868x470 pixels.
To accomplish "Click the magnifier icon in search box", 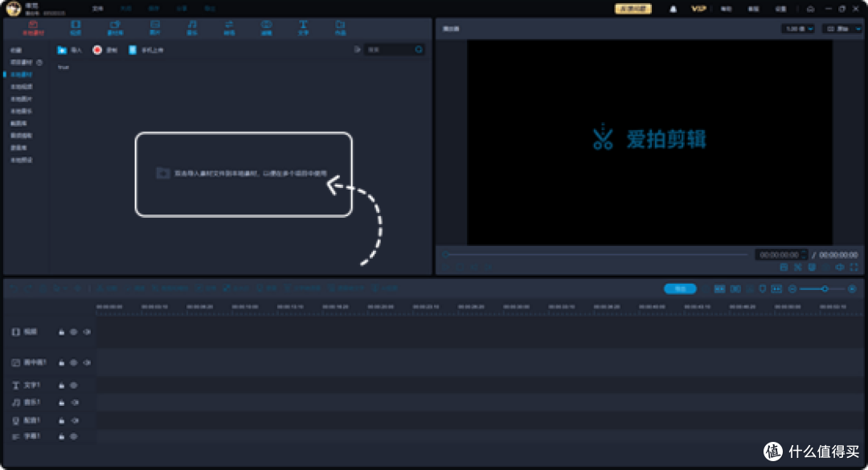I will [x=419, y=50].
